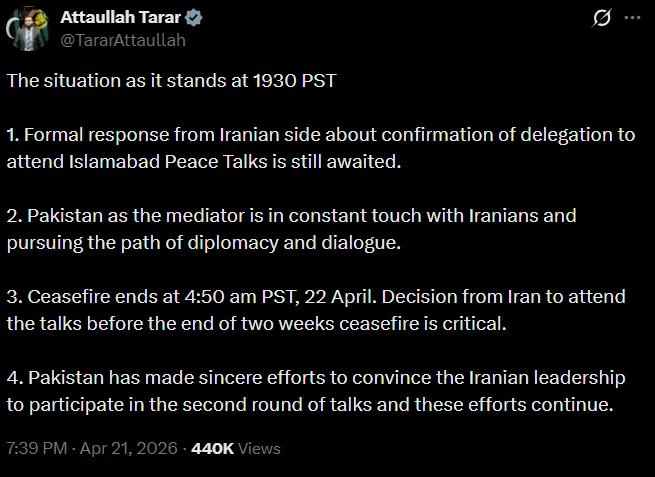Click the Views label
The image size is (655, 477).
click(259, 449)
